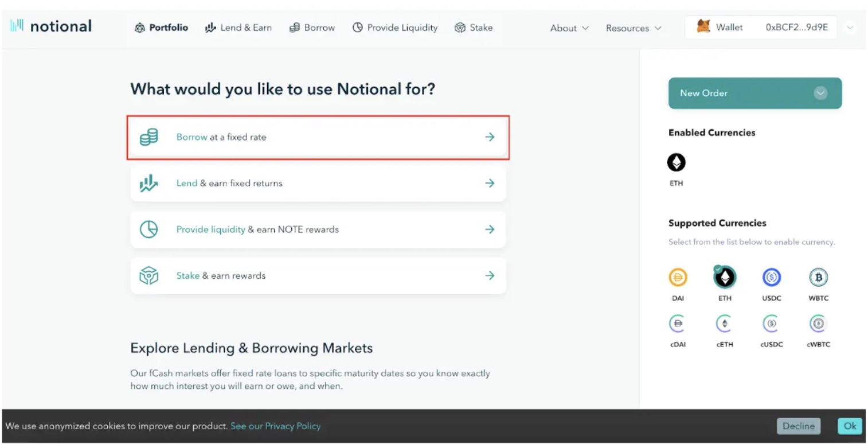Select the DAI currency icon
The image size is (868, 444).
tap(678, 278)
